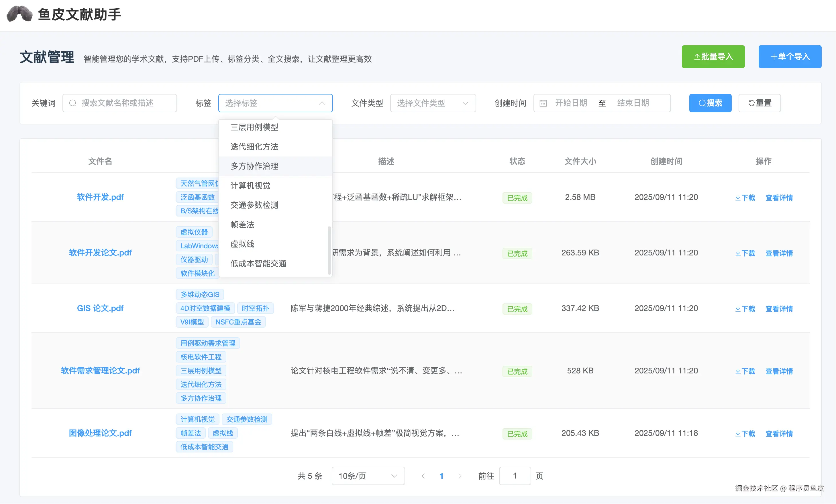Go to the previous page using the pagination arrow
Screen dimensions: 836x504
coord(423,476)
